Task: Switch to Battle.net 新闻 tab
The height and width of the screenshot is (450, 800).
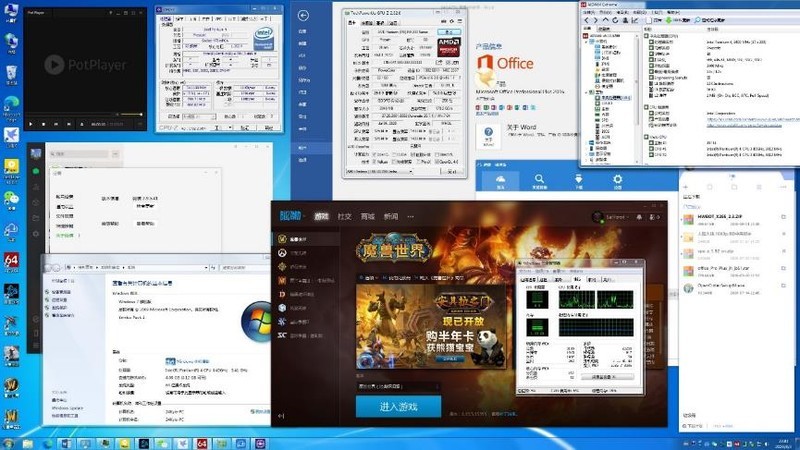Action: [x=391, y=216]
